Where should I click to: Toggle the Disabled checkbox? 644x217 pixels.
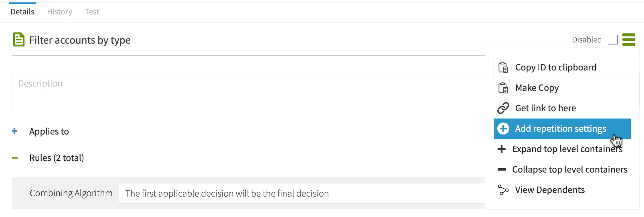click(612, 40)
